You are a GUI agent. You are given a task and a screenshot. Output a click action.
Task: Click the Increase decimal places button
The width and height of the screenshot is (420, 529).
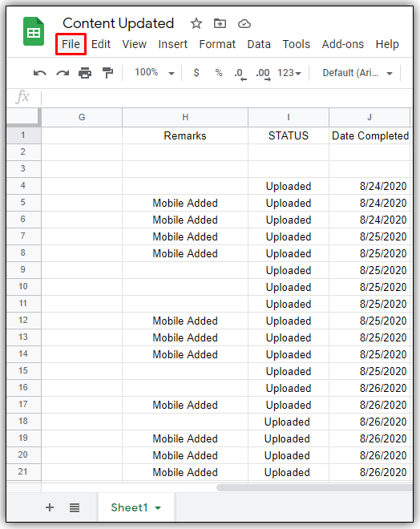tap(263, 74)
